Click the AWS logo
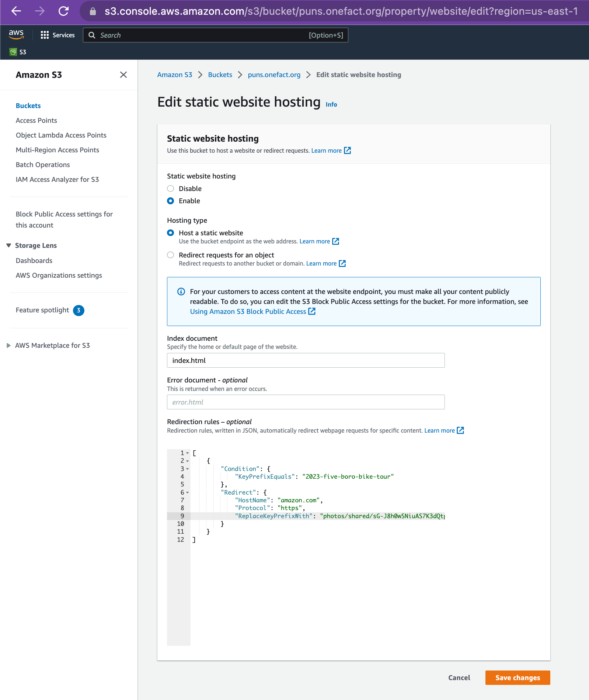The width and height of the screenshot is (589, 700). [x=16, y=34]
